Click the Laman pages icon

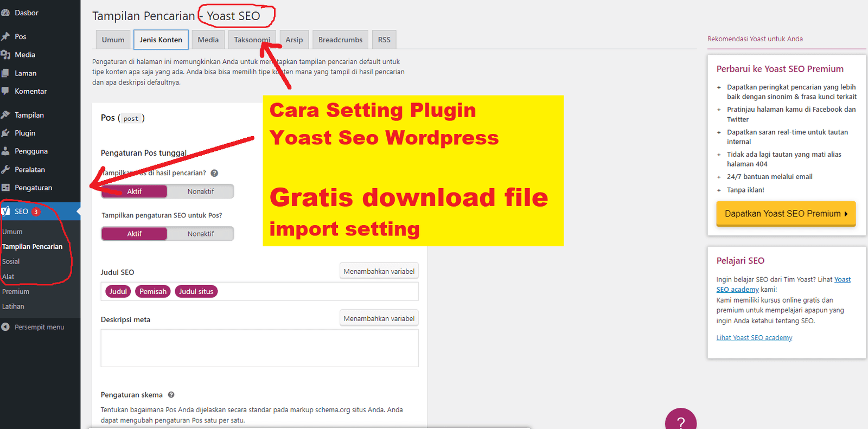tap(5, 73)
